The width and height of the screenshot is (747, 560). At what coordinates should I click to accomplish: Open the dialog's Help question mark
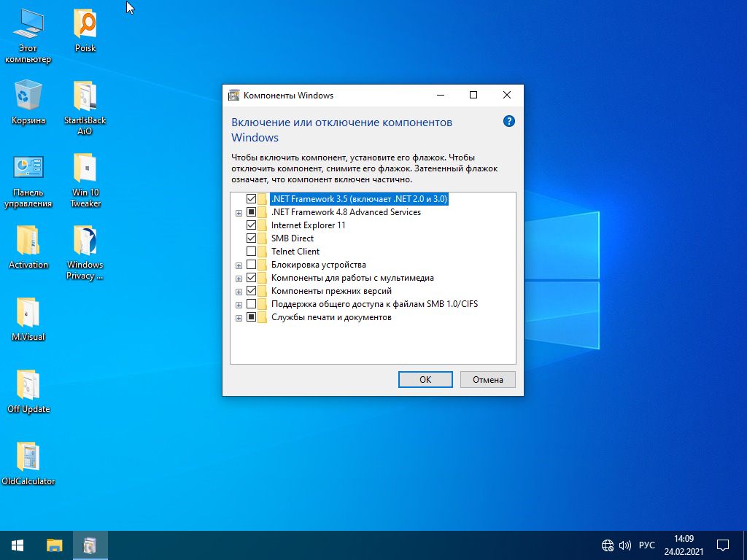pos(508,121)
